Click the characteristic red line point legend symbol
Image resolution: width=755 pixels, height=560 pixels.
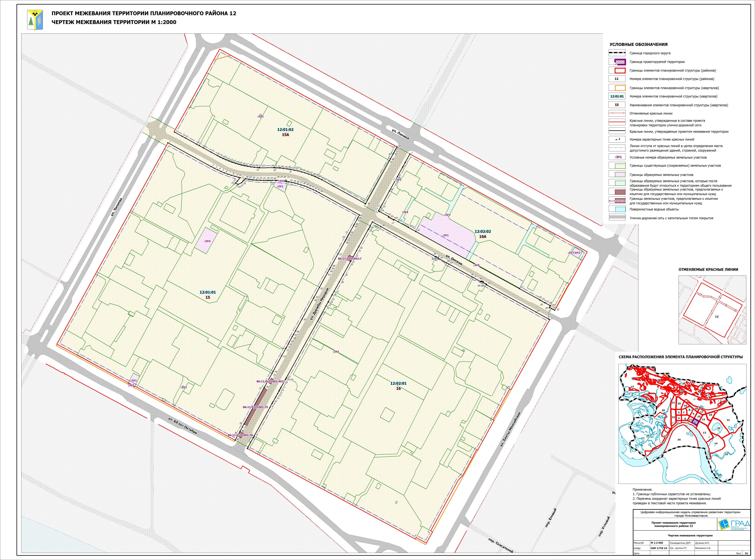[617, 139]
